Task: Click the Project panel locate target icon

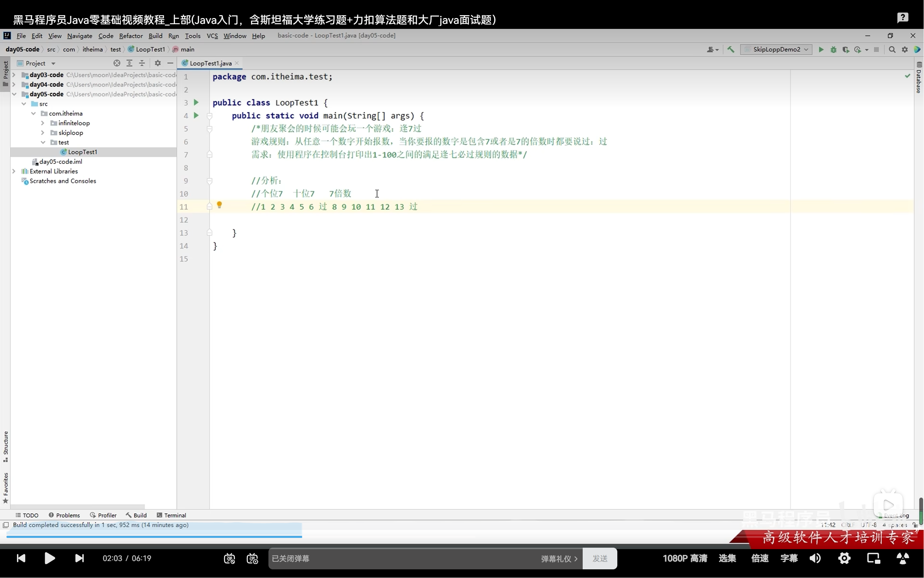Action: 117,63
